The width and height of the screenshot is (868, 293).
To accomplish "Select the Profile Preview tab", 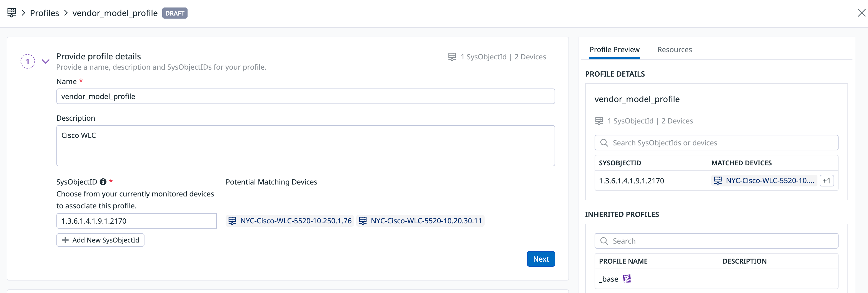I will 614,49.
